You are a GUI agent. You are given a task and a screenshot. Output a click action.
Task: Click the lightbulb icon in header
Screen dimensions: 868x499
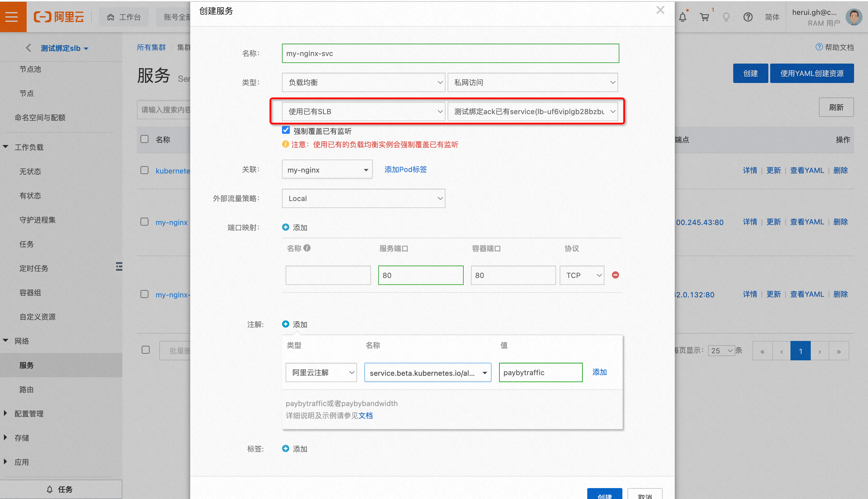click(726, 17)
